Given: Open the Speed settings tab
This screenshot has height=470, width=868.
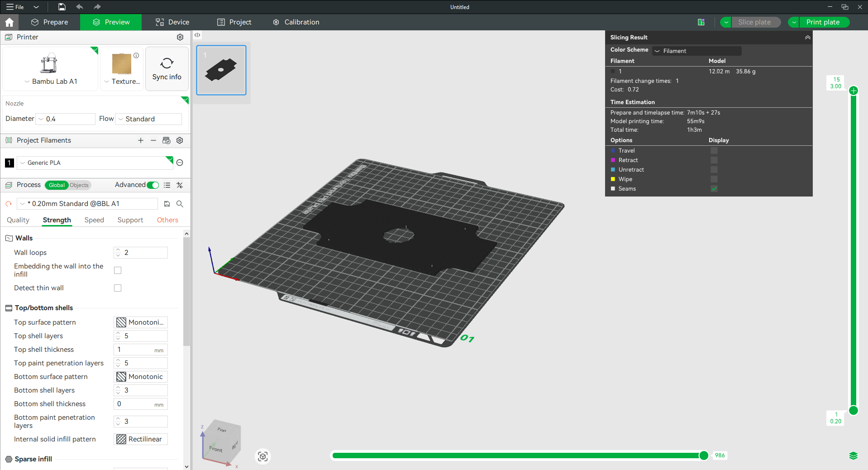Looking at the screenshot, I should [x=94, y=220].
